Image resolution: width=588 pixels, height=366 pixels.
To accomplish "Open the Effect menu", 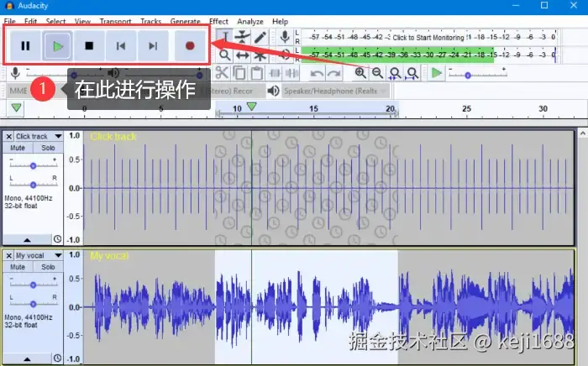I will [x=218, y=21].
